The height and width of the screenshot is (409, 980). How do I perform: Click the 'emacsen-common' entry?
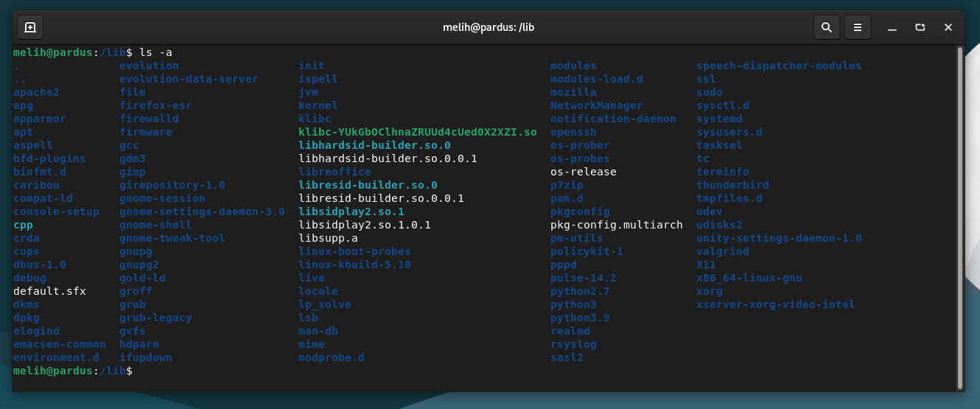coord(60,344)
